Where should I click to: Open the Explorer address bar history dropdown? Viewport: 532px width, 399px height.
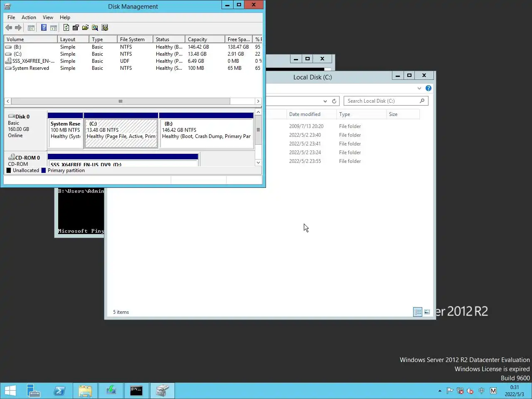tap(325, 101)
